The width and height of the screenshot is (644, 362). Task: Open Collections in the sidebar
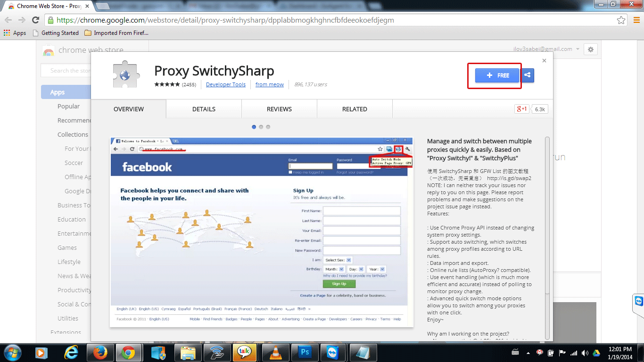click(73, 134)
